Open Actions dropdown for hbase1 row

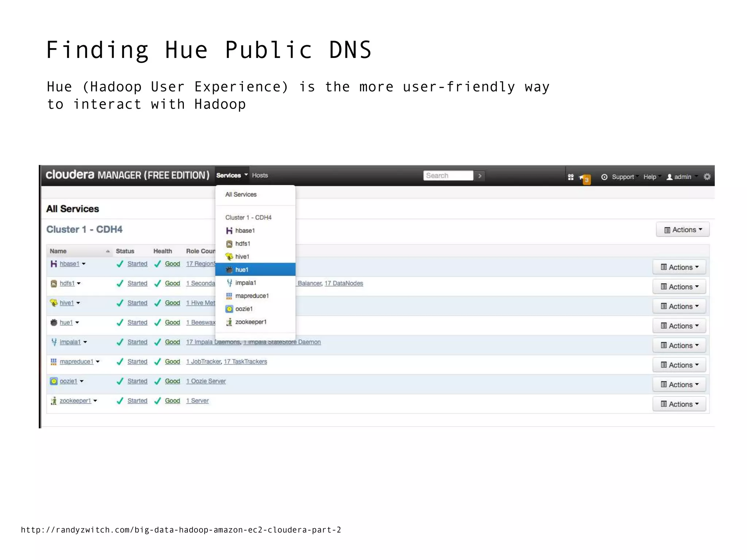tap(679, 267)
